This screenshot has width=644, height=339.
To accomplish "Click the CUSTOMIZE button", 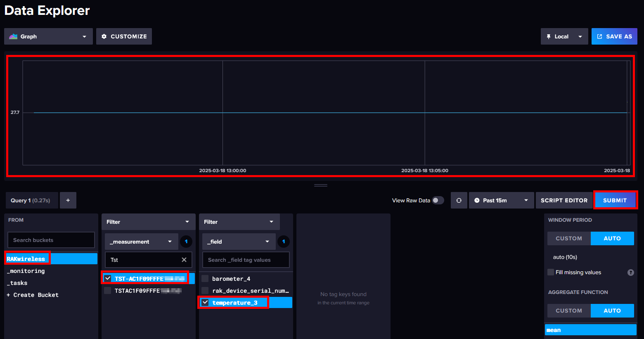I will [x=124, y=36].
